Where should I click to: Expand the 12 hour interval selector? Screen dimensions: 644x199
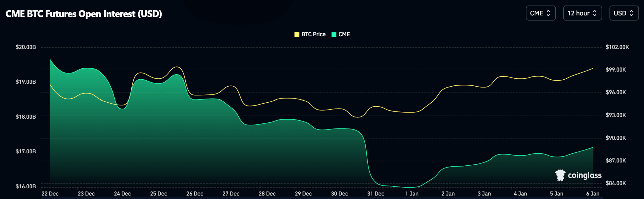coord(582,13)
